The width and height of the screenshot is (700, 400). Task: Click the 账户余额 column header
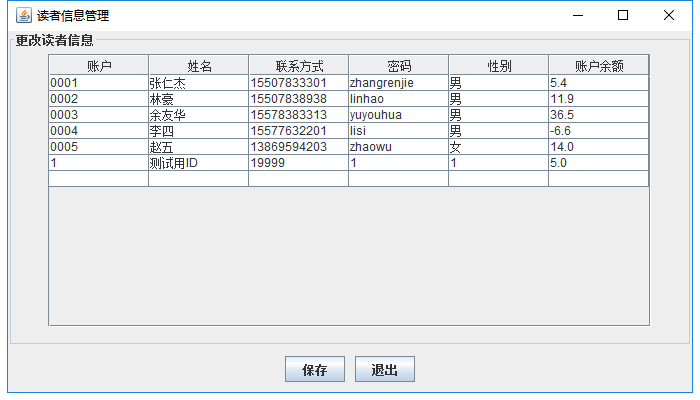(599, 66)
